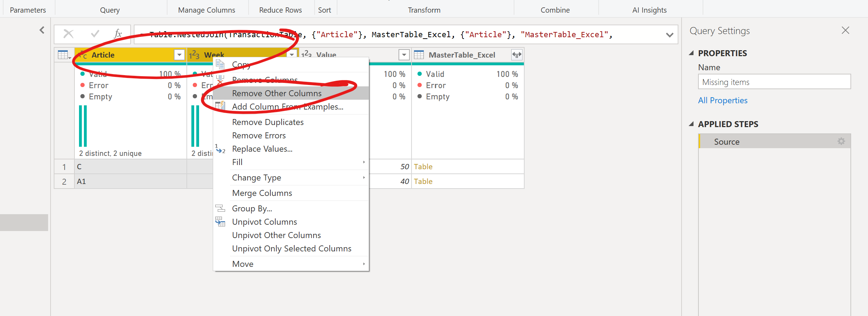Collapse the queries pane with left chevron
Viewport: 868px width, 316px height.
(x=42, y=30)
